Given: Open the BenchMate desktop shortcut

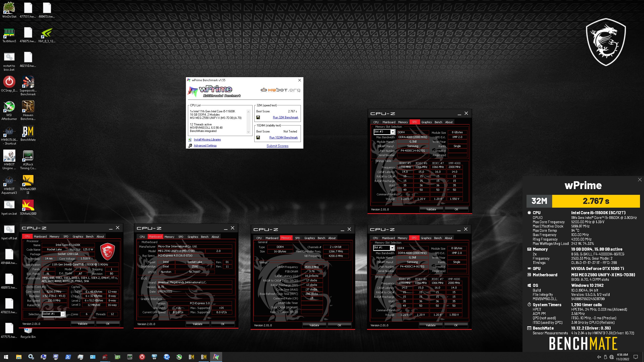Looking at the screenshot, I should (x=28, y=133).
